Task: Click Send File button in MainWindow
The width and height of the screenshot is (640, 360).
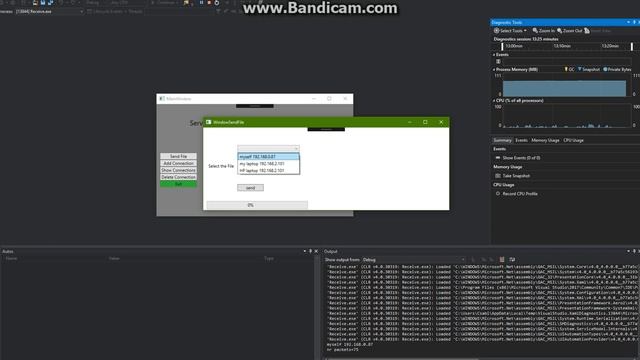Action: click(178, 156)
